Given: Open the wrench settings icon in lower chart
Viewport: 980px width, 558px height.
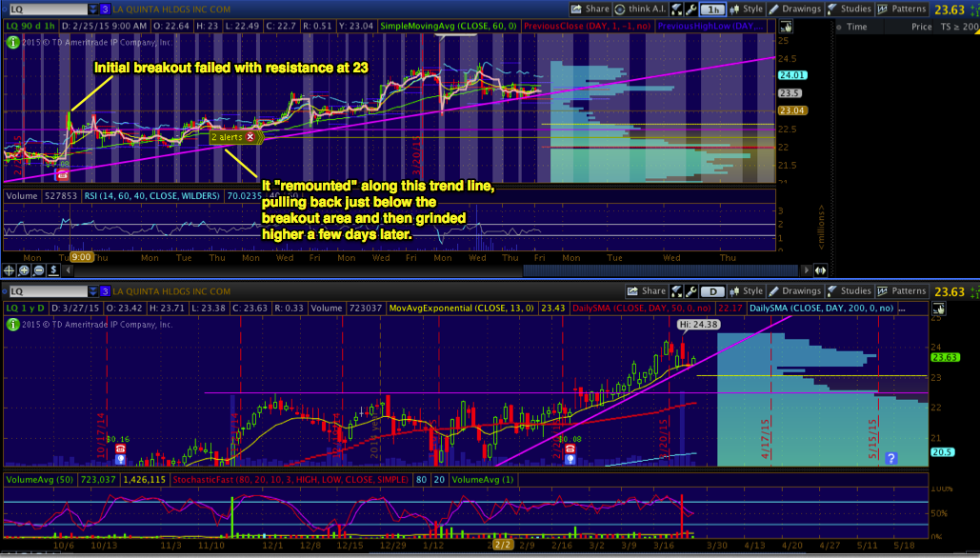Looking at the screenshot, I should 690,291.
